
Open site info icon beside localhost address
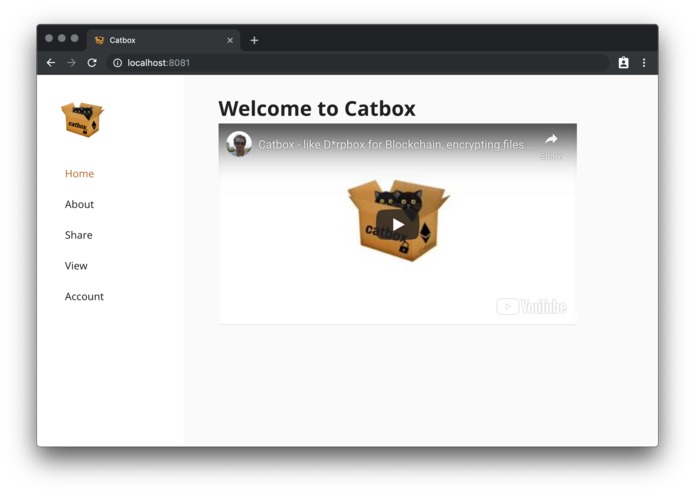click(x=117, y=63)
